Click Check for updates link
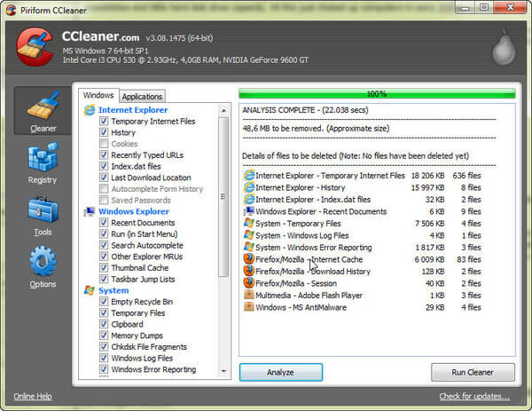The height and width of the screenshot is (411, 532). tap(474, 396)
